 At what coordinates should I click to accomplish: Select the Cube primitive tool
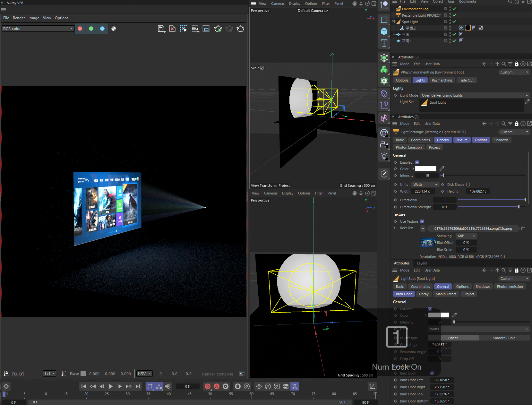pos(384,31)
